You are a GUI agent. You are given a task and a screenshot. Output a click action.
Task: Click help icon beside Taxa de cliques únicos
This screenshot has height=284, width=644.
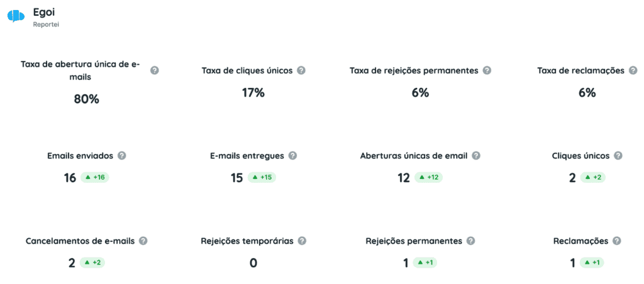(301, 70)
